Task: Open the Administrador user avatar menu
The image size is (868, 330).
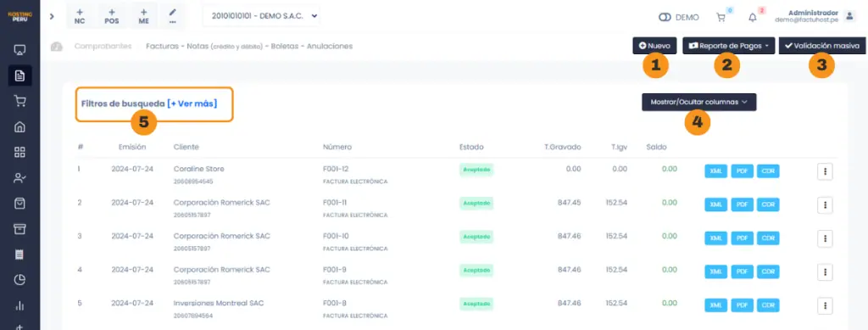Action: (x=849, y=17)
